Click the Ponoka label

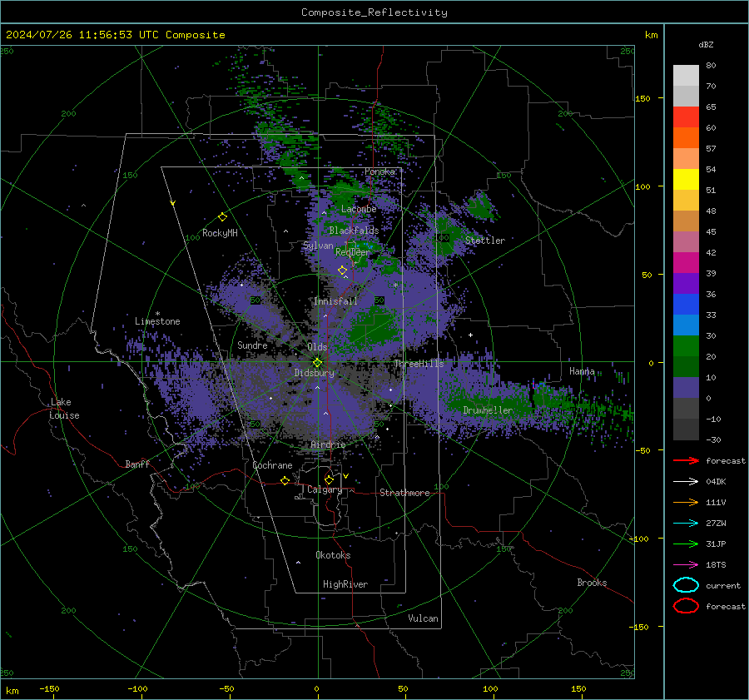379,171
